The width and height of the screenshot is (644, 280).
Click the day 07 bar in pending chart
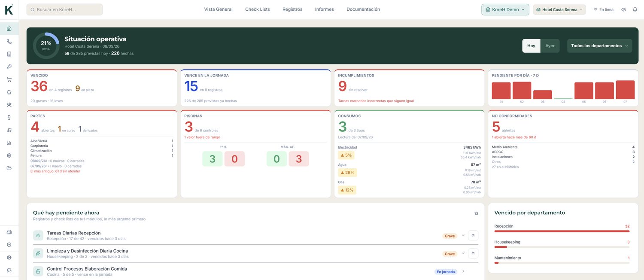click(x=625, y=90)
